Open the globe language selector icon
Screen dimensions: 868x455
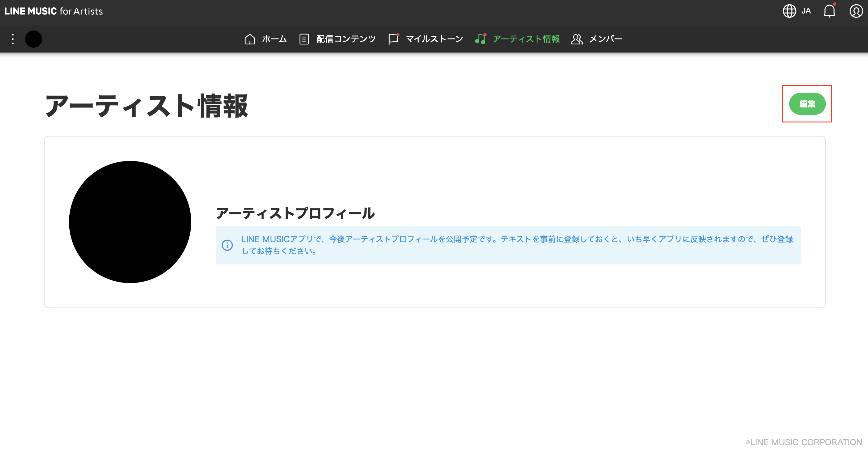[789, 11]
